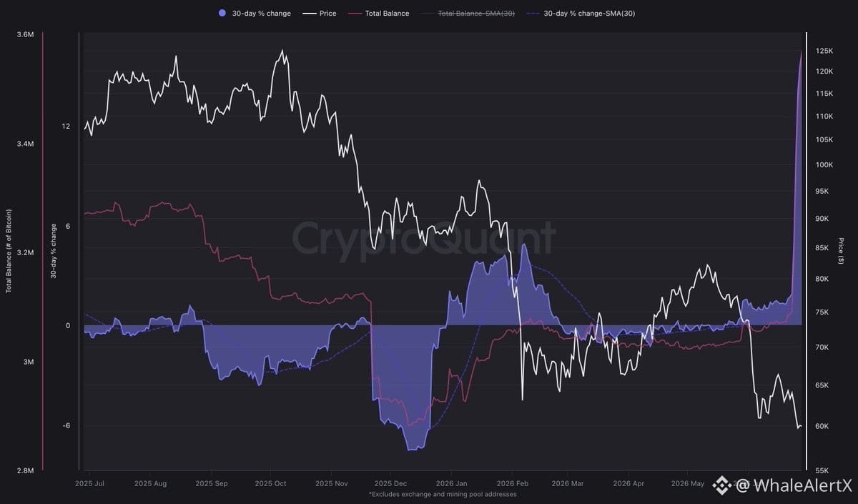858x504 pixels.
Task: Click the Price ($) axis title
Action: (x=842, y=252)
